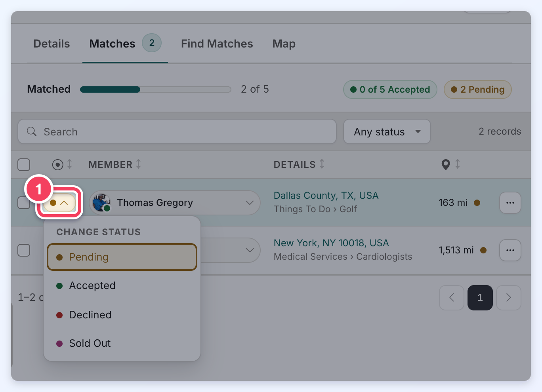Viewport: 542px width, 392px height.
Task: Click the 163 mi distance value
Action: [x=453, y=203]
